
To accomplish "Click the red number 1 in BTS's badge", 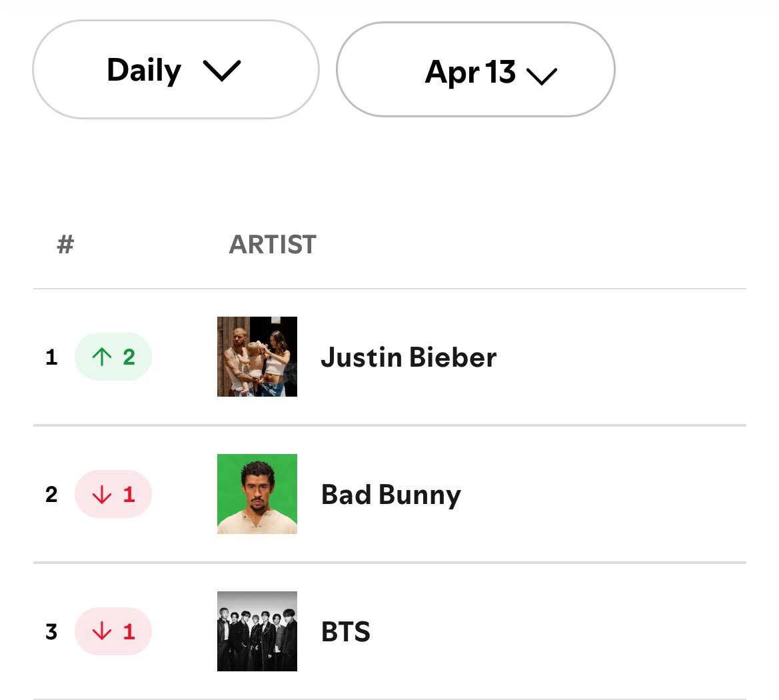I will pyautogui.click(x=129, y=632).
